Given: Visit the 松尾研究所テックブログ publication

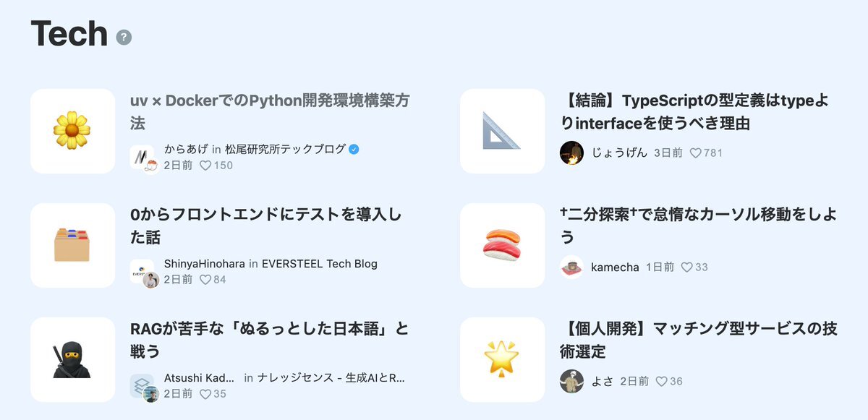Looking at the screenshot, I should pos(285,150).
